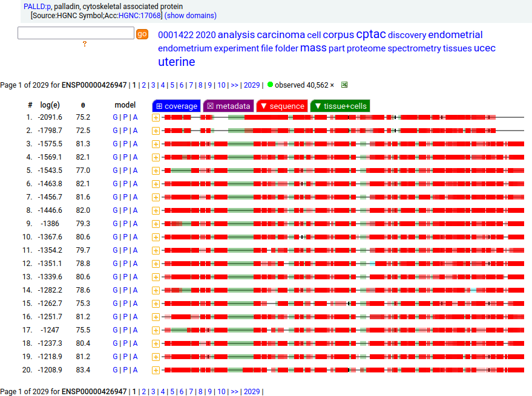Open the G model link in row 10

[116, 237]
